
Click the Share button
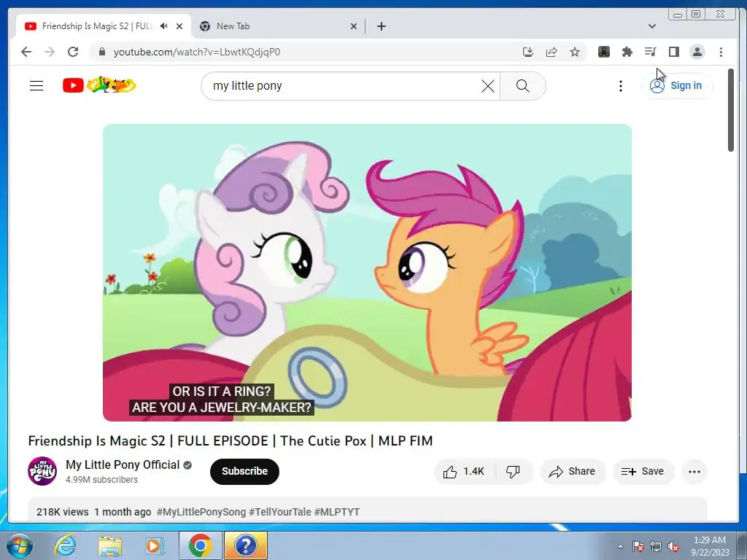click(572, 472)
